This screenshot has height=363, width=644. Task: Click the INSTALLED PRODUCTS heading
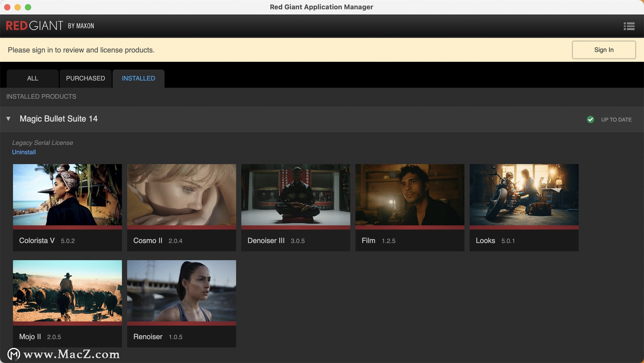click(41, 97)
